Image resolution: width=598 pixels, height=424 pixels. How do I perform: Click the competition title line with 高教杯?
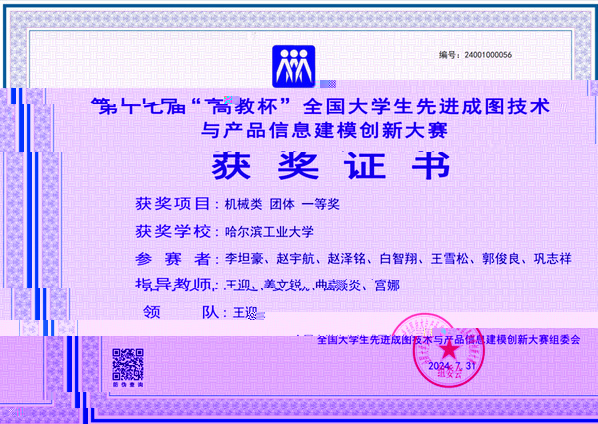pos(320,106)
